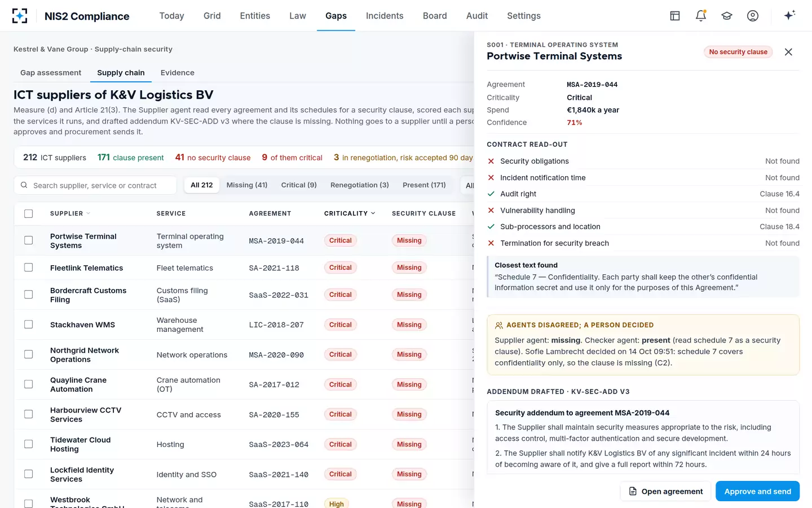
Task: Switch to the Gap assessment tab
Action: (51, 73)
